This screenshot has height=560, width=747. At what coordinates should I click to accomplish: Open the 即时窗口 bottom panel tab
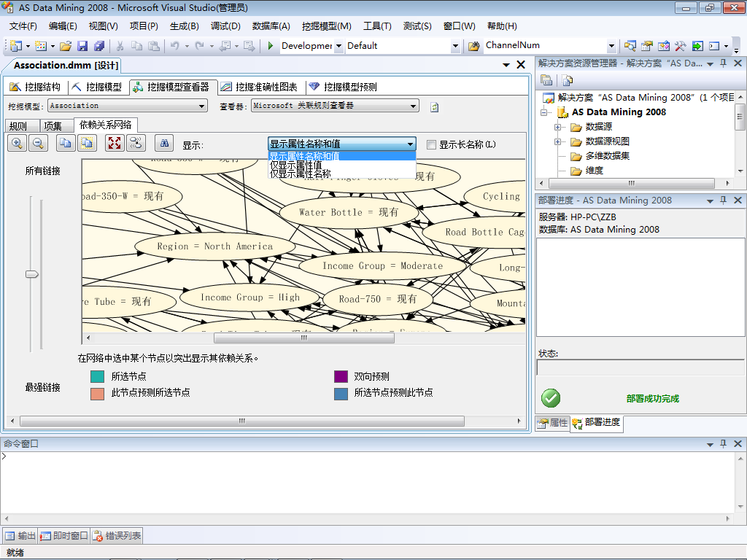(x=64, y=536)
